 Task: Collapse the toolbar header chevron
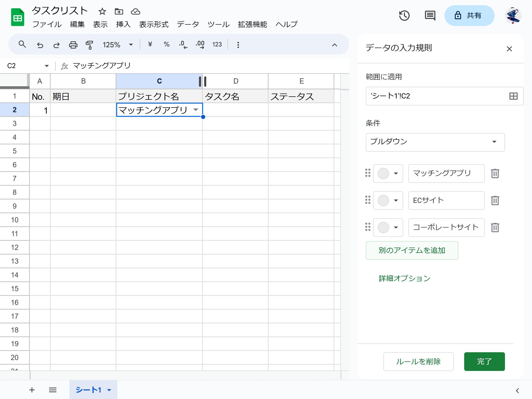tap(335, 45)
